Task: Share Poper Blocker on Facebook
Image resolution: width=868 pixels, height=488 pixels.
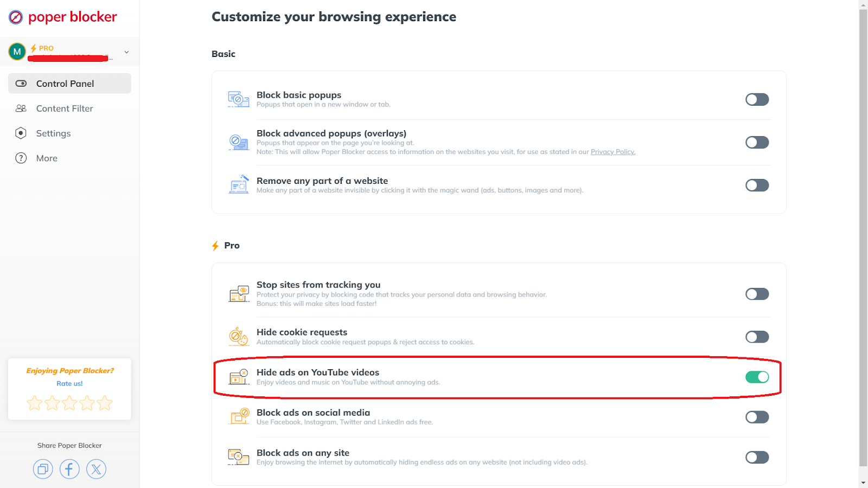Action: point(69,469)
